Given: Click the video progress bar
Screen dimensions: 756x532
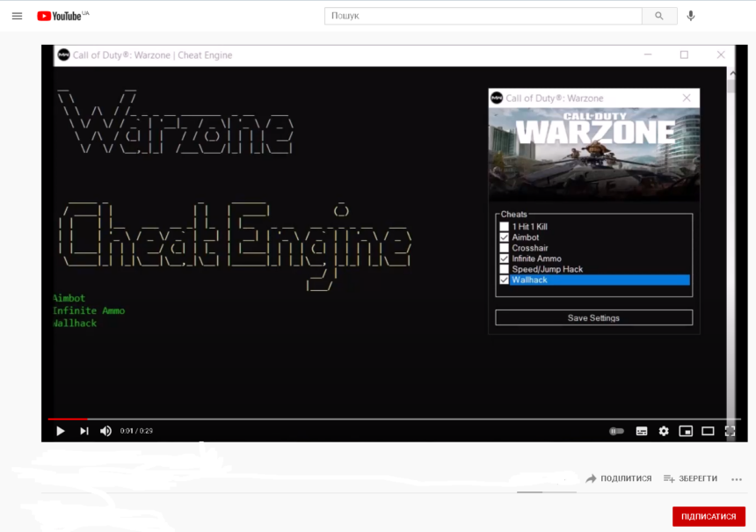Looking at the screenshot, I should (387, 419).
